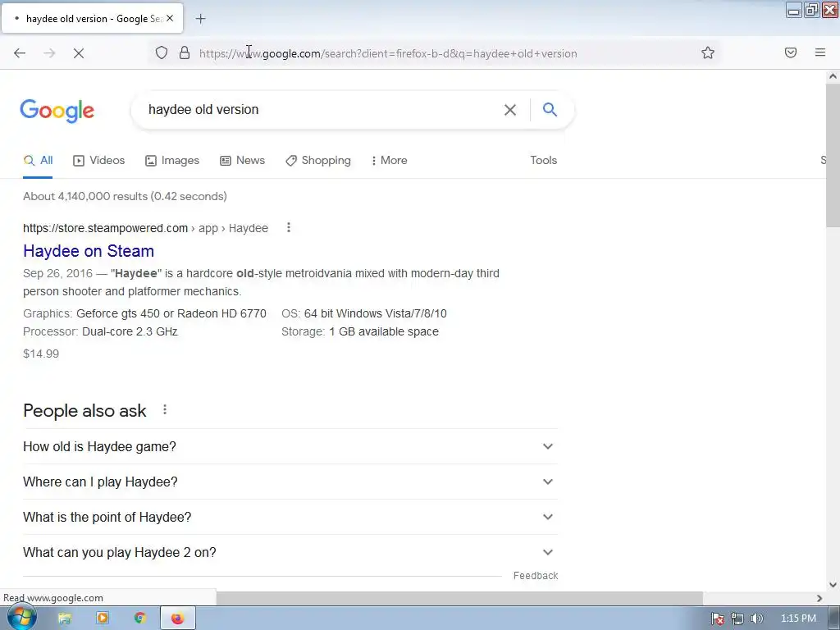Screen dimensions: 840x630
Task: Expand What is the point of Haydee
Action: click(290, 517)
